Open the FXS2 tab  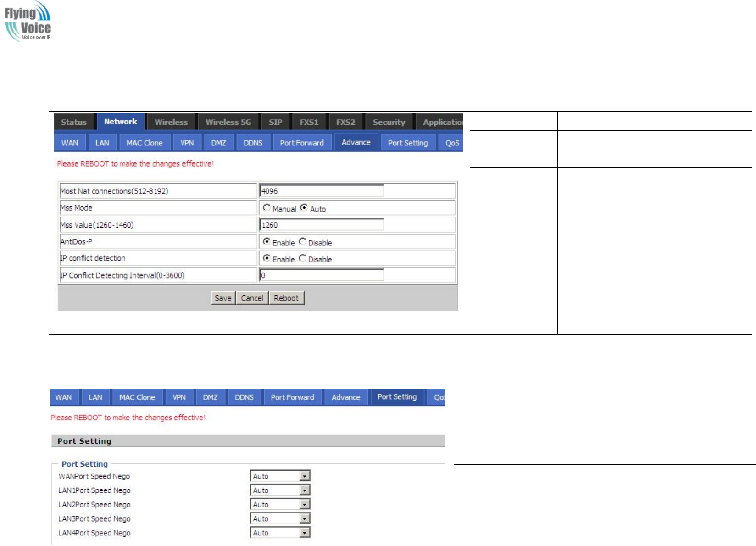[x=346, y=122]
